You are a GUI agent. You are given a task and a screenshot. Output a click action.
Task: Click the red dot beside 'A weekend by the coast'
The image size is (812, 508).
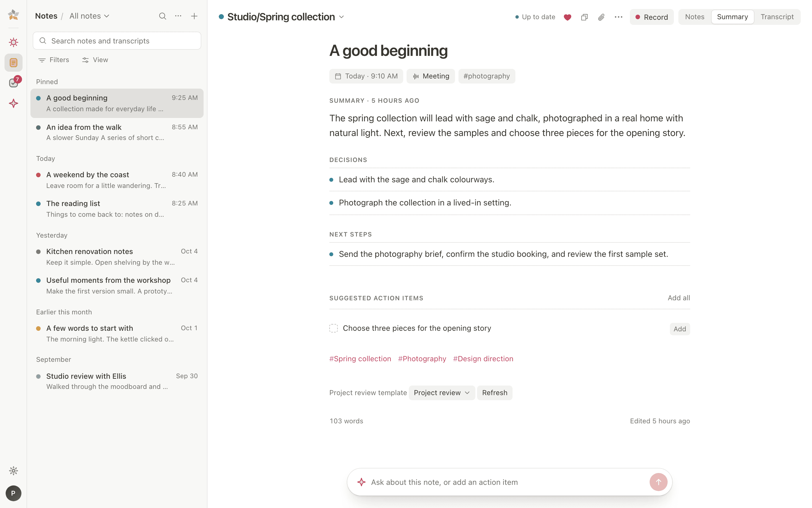click(x=38, y=175)
